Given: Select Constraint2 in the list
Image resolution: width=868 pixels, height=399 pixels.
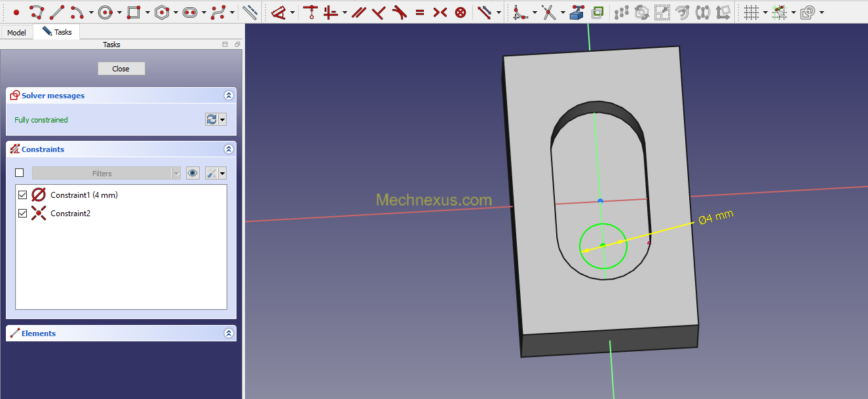Looking at the screenshot, I should point(70,213).
